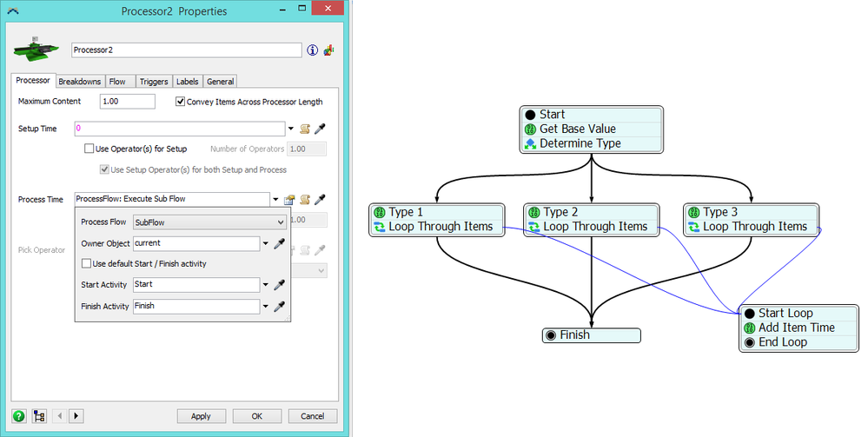Select the Start Loop activity

coord(798,314)
